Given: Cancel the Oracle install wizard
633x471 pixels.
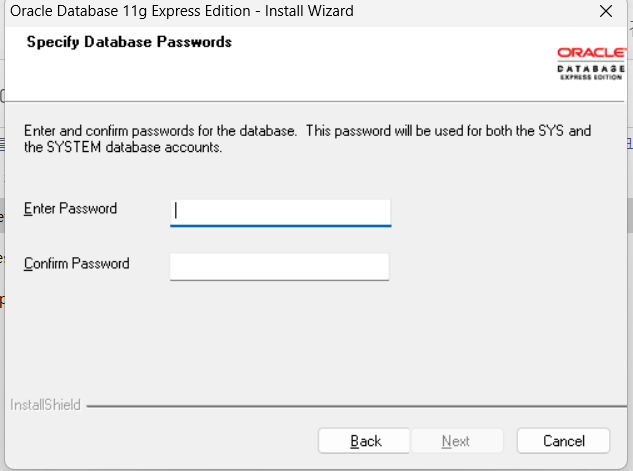Looking at the screenshot, I should pos(563,441).
